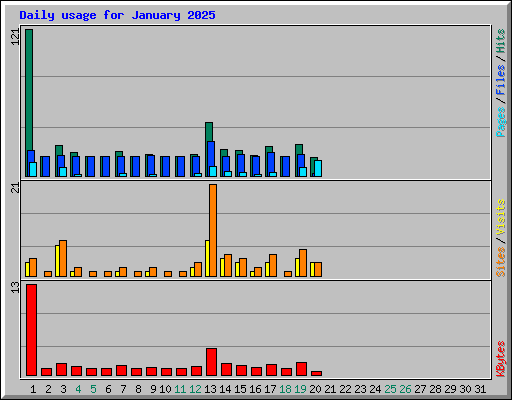This screenshot has width=512, height=400.
Task: Click the yellow Sites bar for day 13
Action: pos(207,258)
